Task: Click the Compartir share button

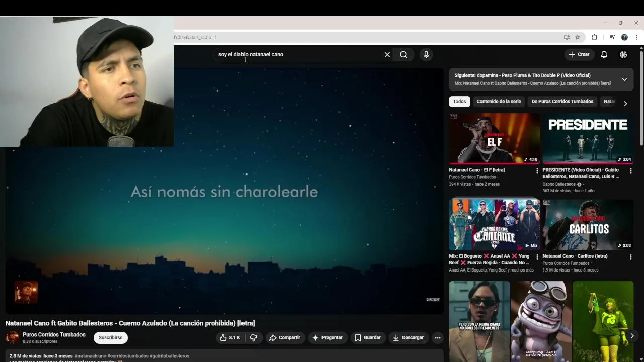Action: point(284,338)
